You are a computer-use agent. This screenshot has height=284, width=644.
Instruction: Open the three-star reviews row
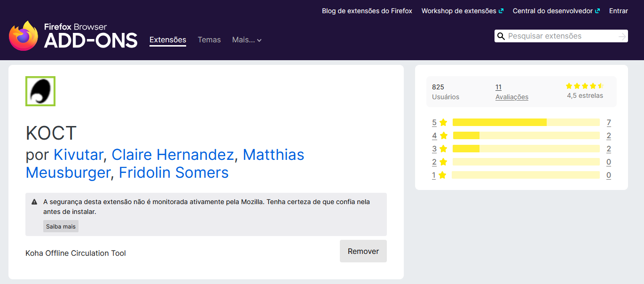tap(521, 149)
